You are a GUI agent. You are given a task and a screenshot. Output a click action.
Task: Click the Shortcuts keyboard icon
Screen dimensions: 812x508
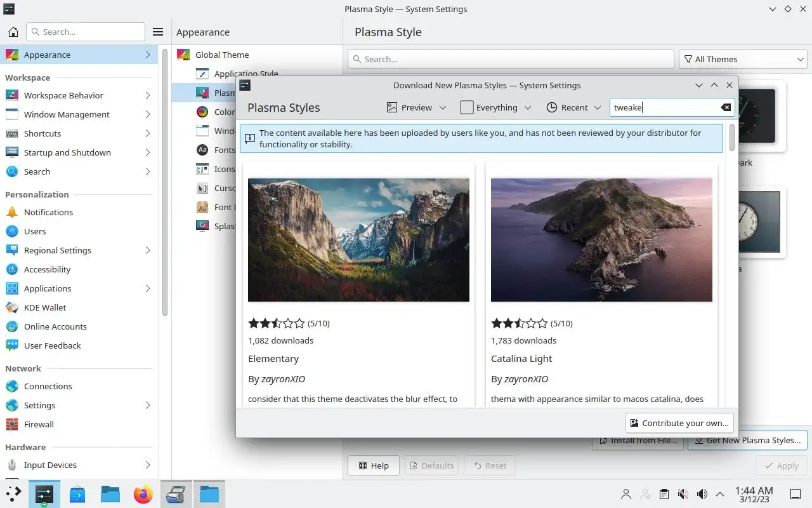[x=12, y=133]
